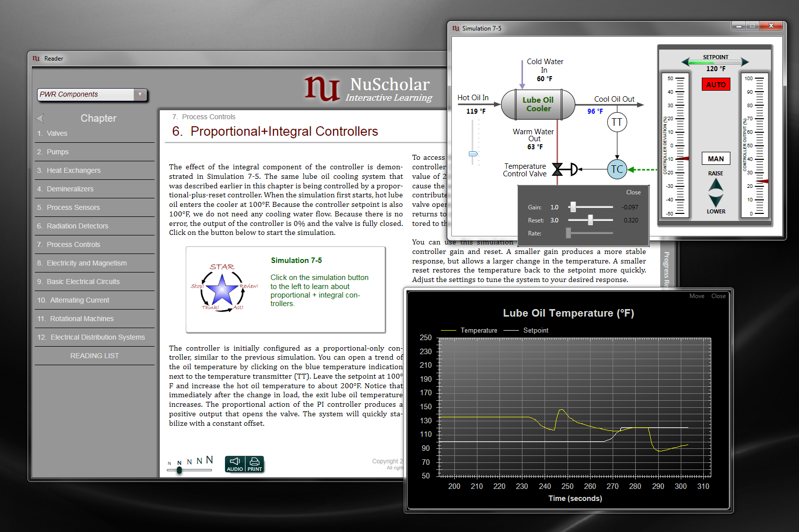
Task: Click the chapter back arrow icon
Action: pos(41,118)
